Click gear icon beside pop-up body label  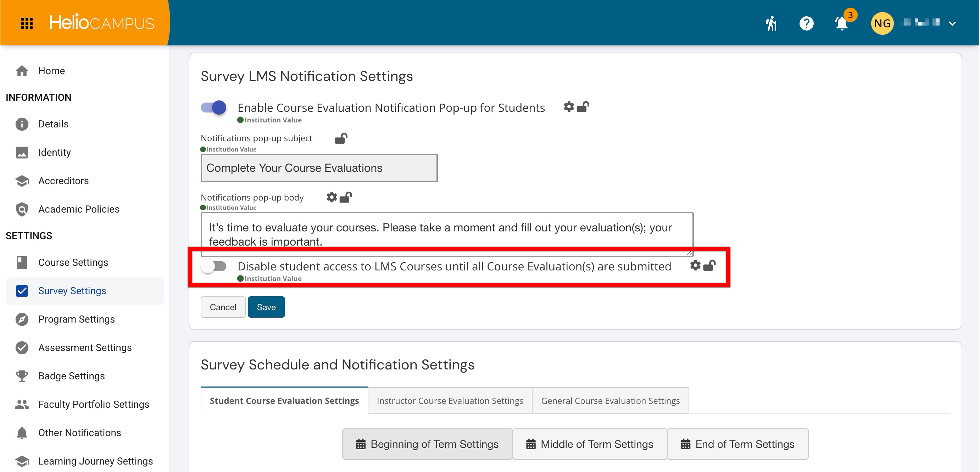pyautogui.click(x=332, y=197)
